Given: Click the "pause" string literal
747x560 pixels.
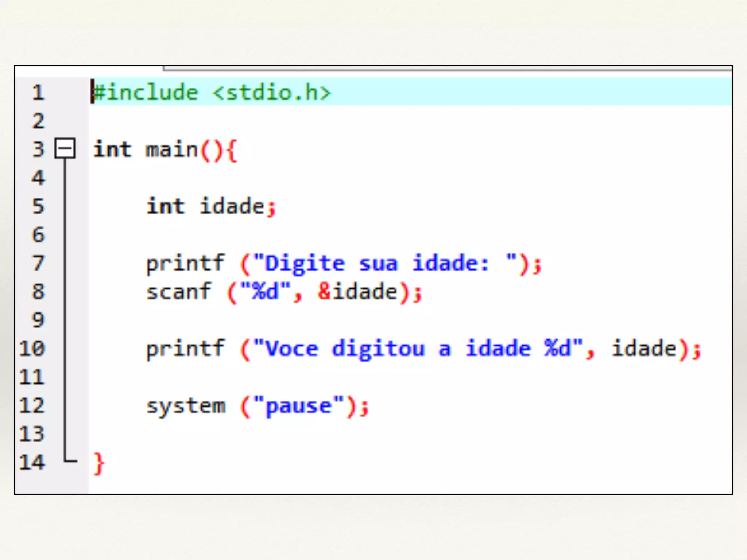Looking at the screenshot, I should point(298,406).
